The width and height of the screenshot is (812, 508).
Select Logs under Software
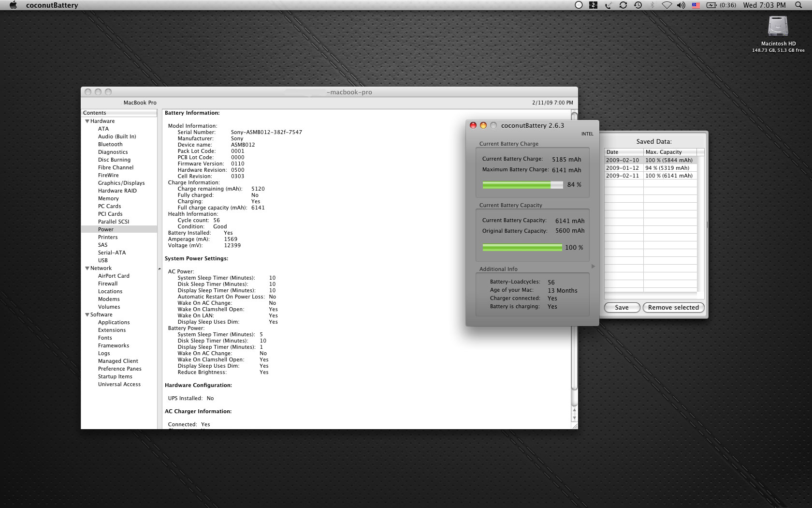pos(104,353)
